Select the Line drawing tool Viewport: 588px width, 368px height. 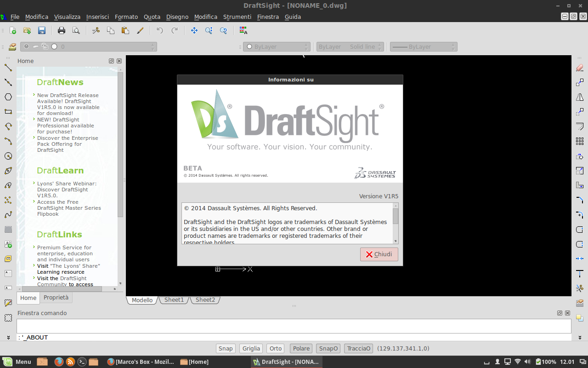click(x=8, y=68)
